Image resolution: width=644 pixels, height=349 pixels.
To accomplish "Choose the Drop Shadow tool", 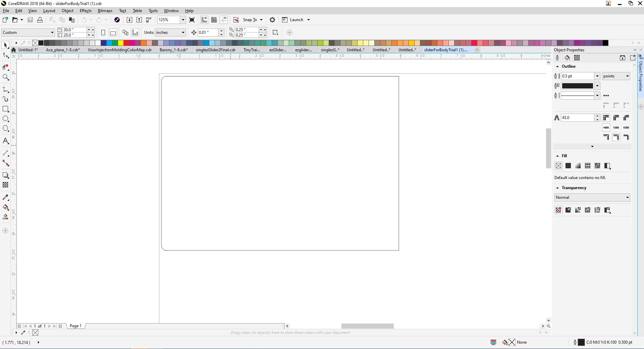I will click(5, 175).
